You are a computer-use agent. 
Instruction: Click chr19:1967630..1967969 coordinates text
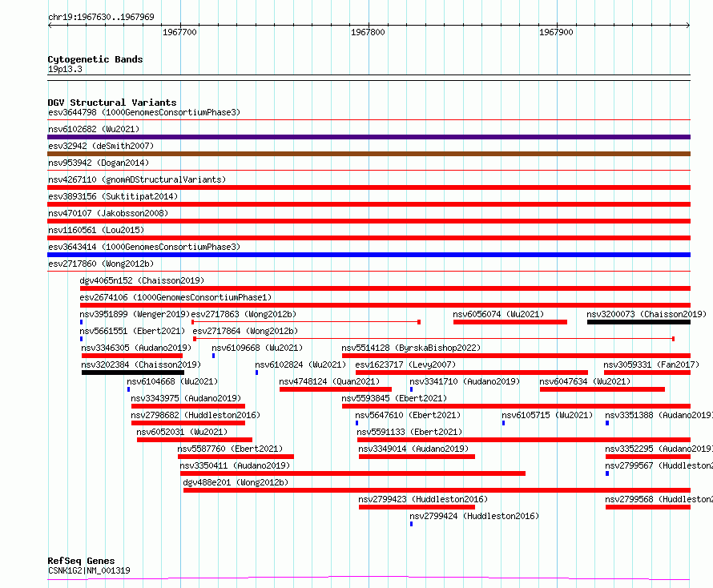click(101, 18)
